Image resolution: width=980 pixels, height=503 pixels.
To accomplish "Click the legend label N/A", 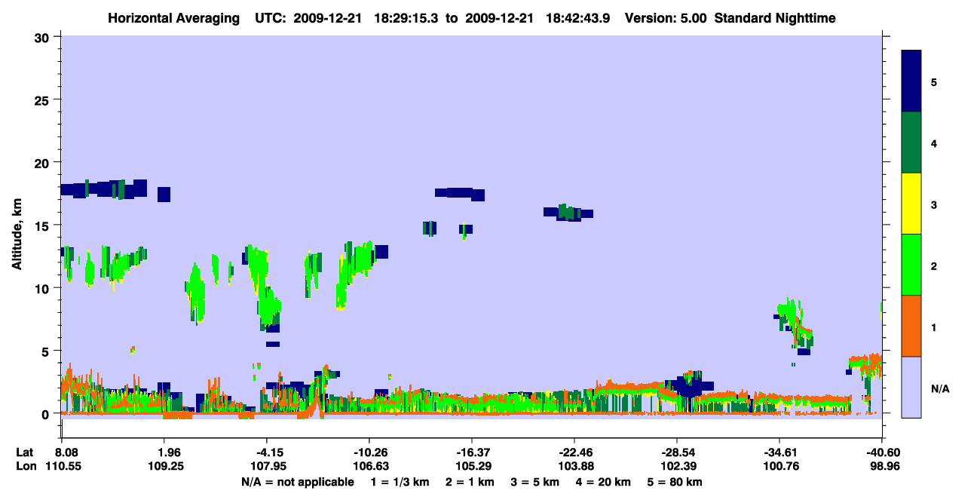I will click(x=940, y=388).
